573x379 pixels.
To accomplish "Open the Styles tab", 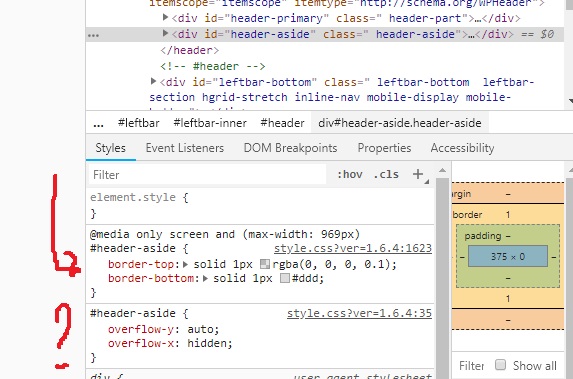I will pos(111,148).
